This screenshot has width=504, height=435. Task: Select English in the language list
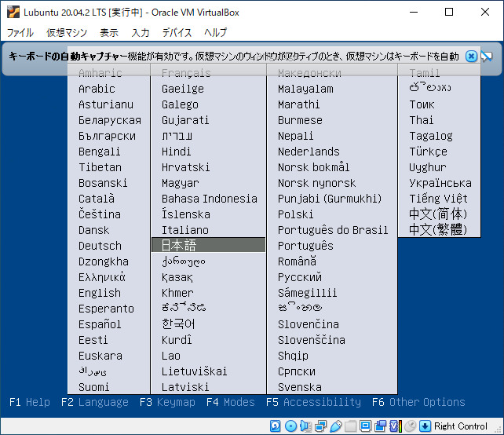tap(100, 293)
